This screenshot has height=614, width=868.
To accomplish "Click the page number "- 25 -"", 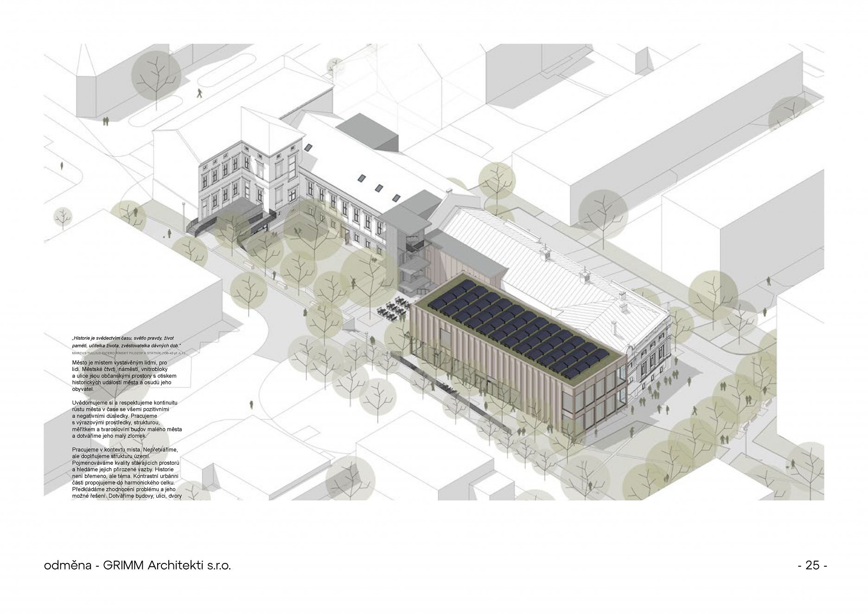I will [812, 566].
